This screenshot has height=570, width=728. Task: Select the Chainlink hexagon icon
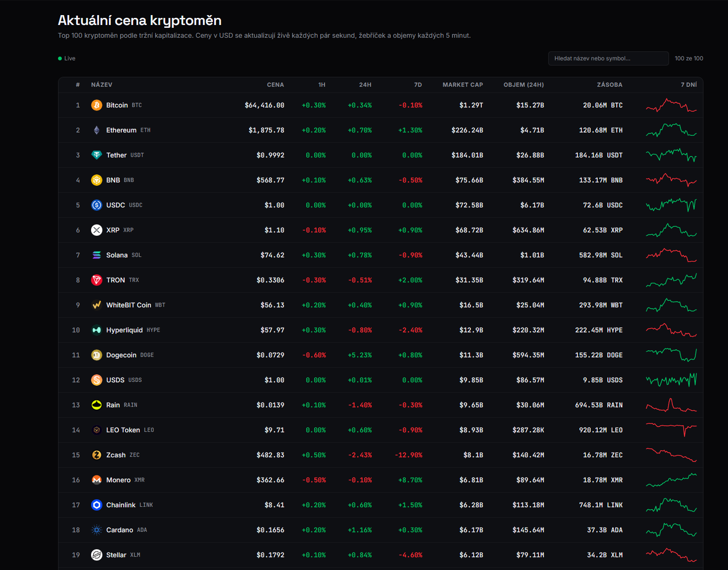pos(97,505)
